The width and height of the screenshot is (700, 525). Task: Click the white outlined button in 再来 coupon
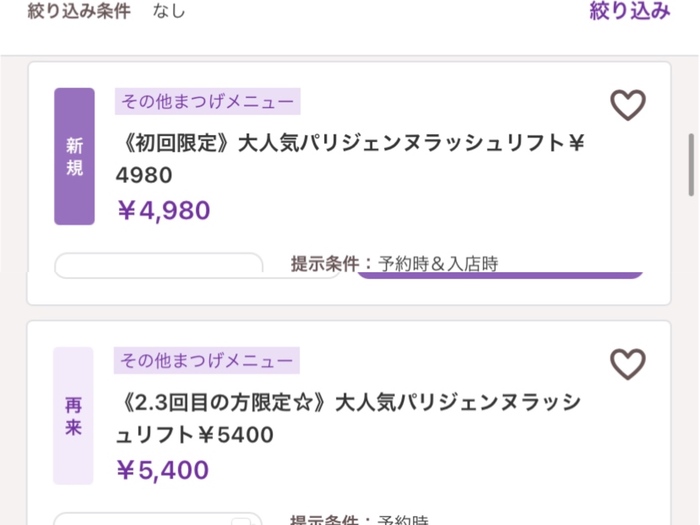pyautogui.click(x=158, y=519)
